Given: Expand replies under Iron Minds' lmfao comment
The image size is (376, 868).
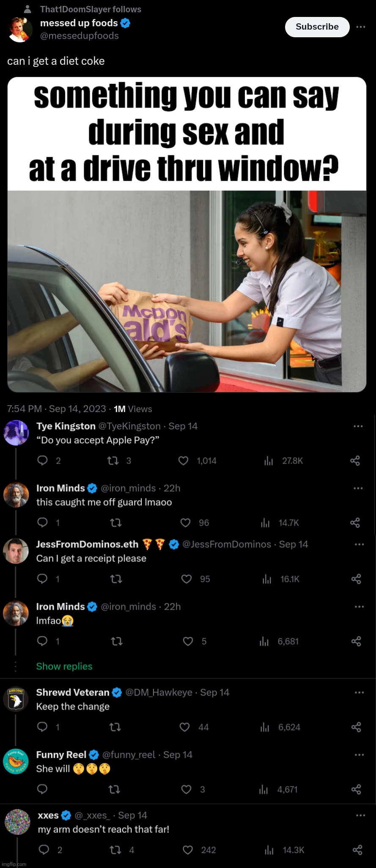Looking at the screenshot, I should tap(64, 666).
